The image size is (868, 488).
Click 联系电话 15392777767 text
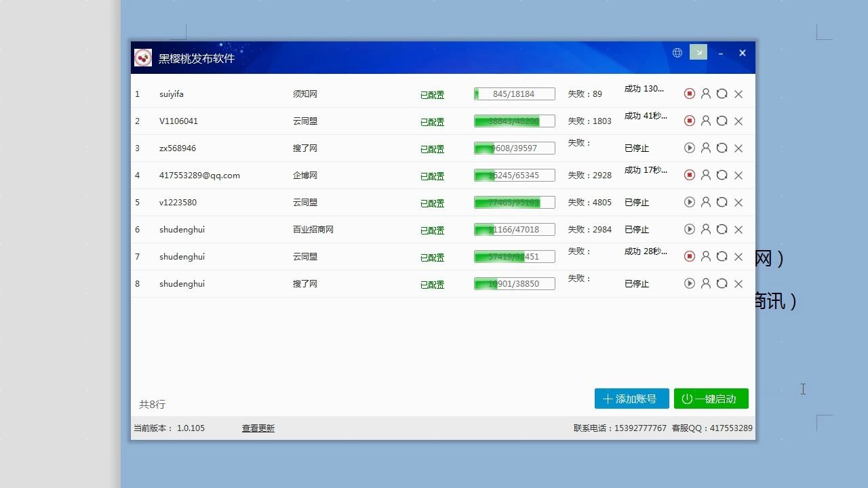620,428
